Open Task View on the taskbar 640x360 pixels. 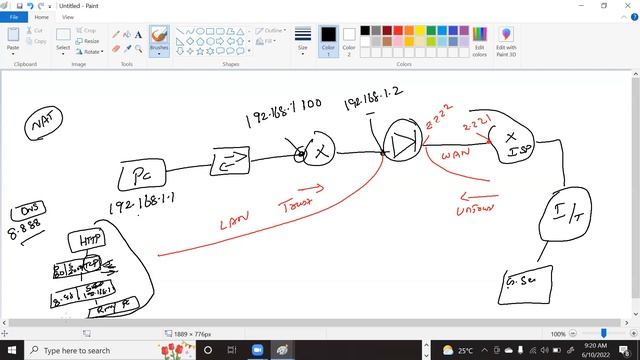(x=232, y=350)
